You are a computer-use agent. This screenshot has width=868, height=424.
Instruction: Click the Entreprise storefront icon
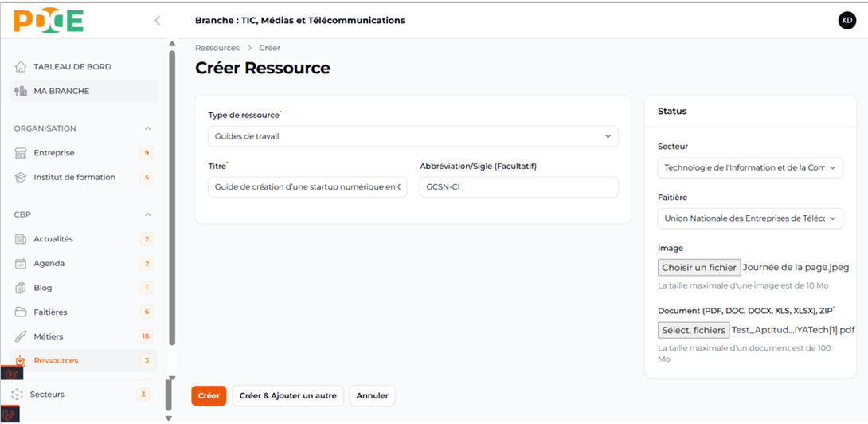pyautogui.click(x=21, y=153)
